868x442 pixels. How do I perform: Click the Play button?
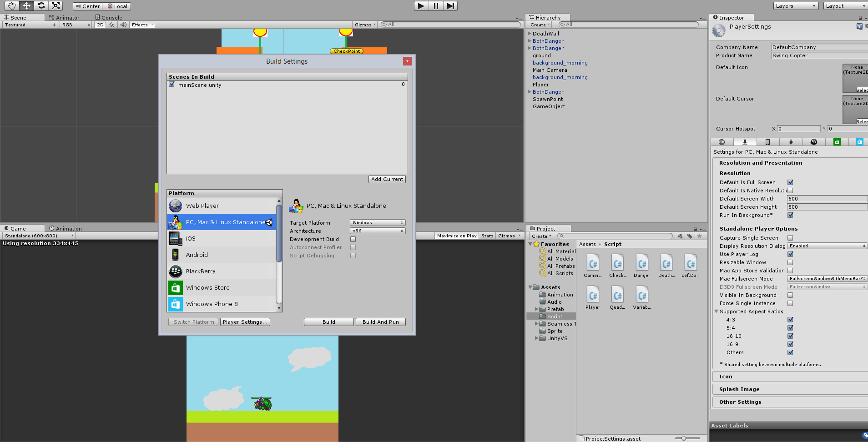[421, 6]
